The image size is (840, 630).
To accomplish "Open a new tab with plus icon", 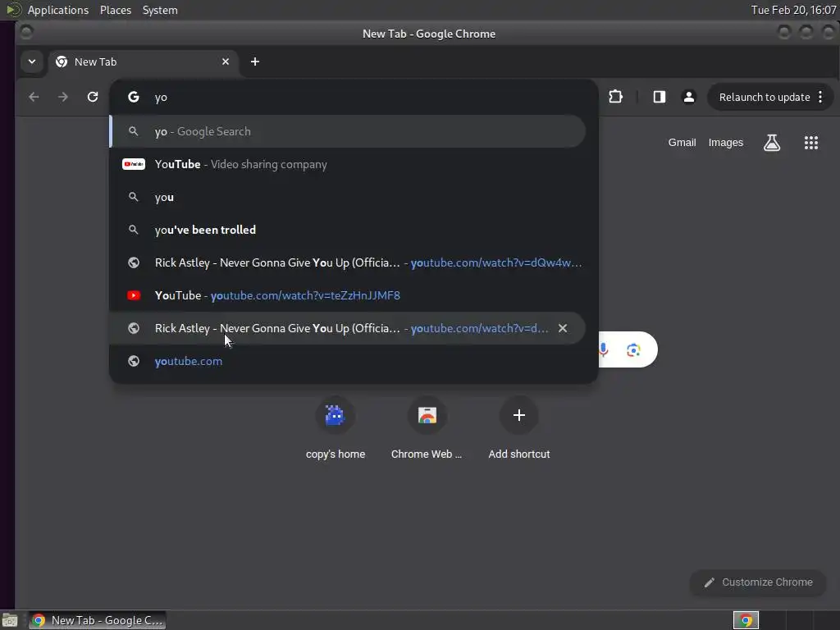I will click(255, 62).
